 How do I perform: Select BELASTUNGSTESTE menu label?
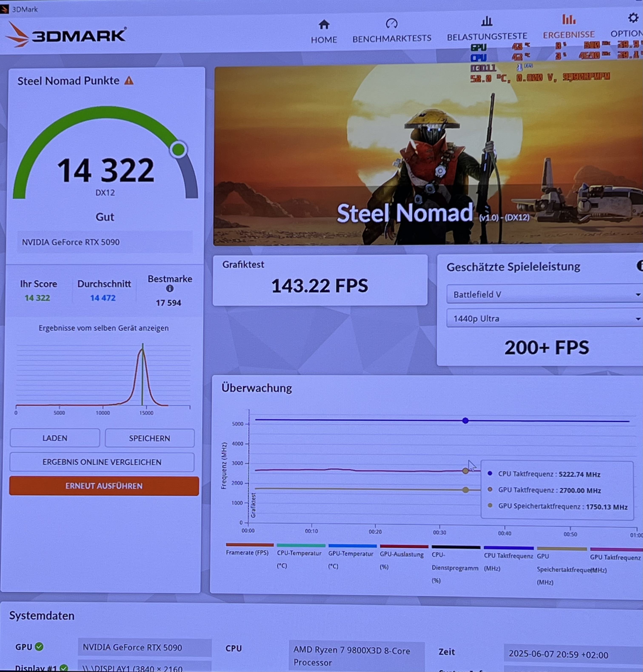click(487, 36)
